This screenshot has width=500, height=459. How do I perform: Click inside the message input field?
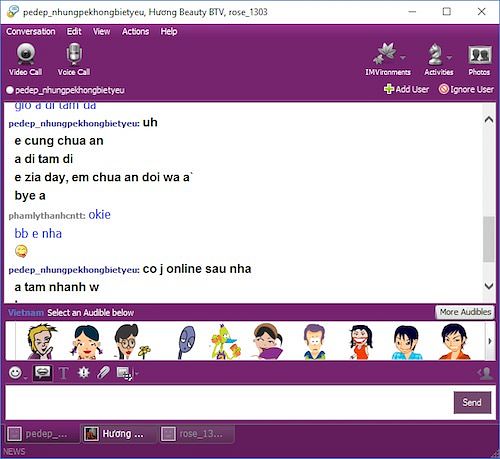(229, 402)
